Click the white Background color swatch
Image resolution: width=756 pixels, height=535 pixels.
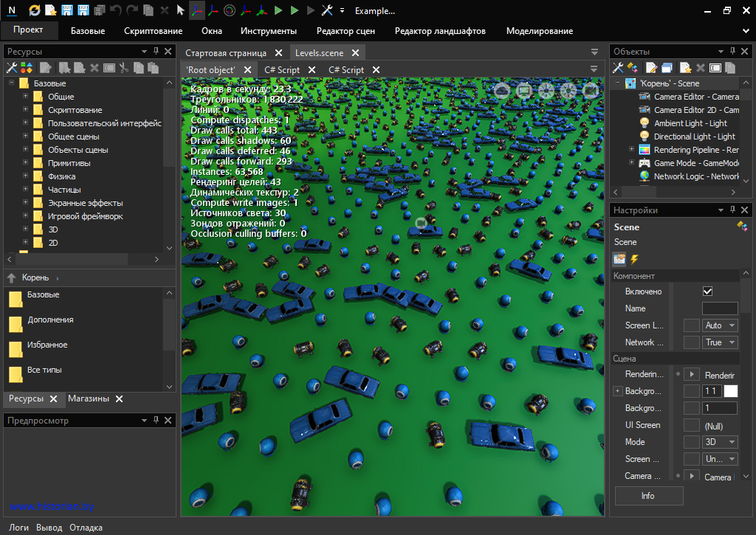(x=730, y=391)
